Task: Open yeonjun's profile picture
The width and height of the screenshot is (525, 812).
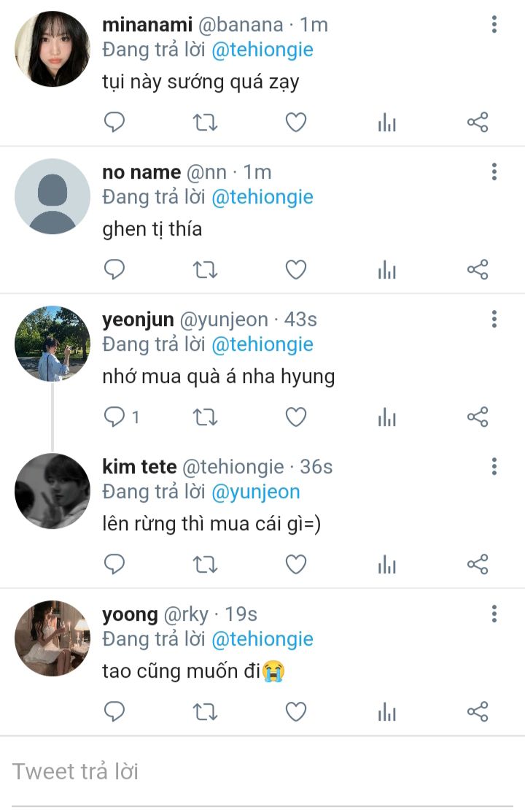Action: [52, 344]
